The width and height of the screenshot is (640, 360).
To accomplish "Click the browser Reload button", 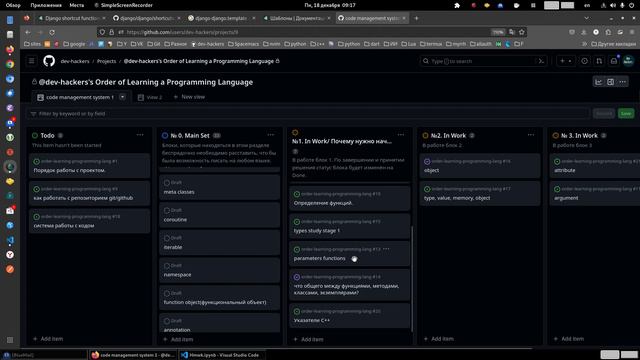I will [52, 32].
